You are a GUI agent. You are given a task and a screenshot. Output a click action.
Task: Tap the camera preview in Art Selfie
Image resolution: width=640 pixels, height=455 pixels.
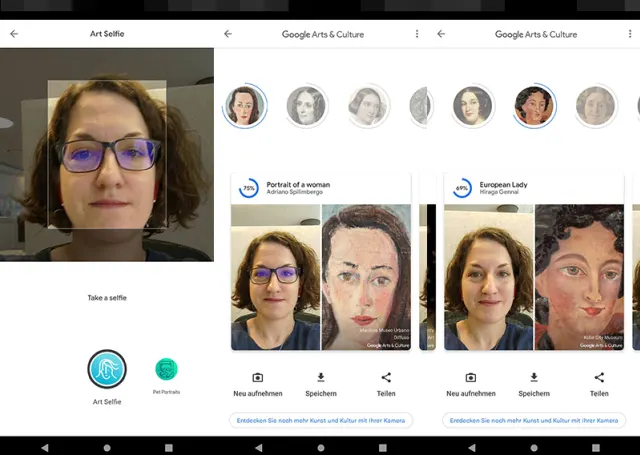coord(107,155)
